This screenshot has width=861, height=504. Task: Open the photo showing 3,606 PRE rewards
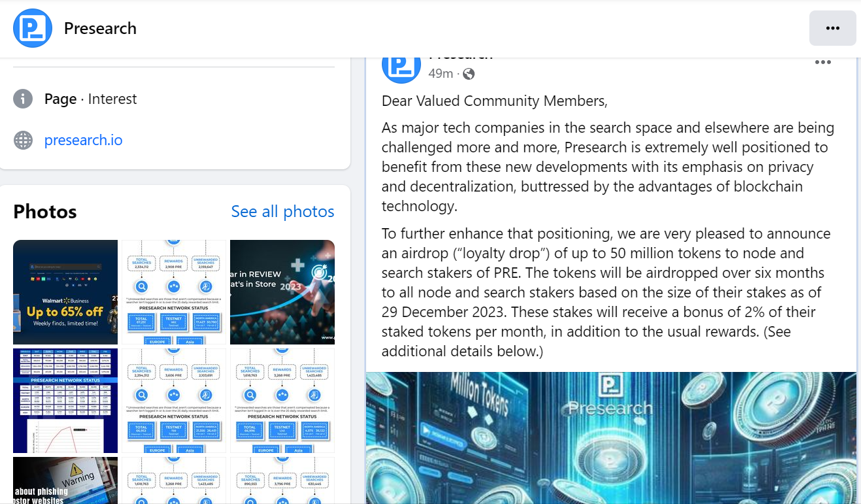coord(174,401)
